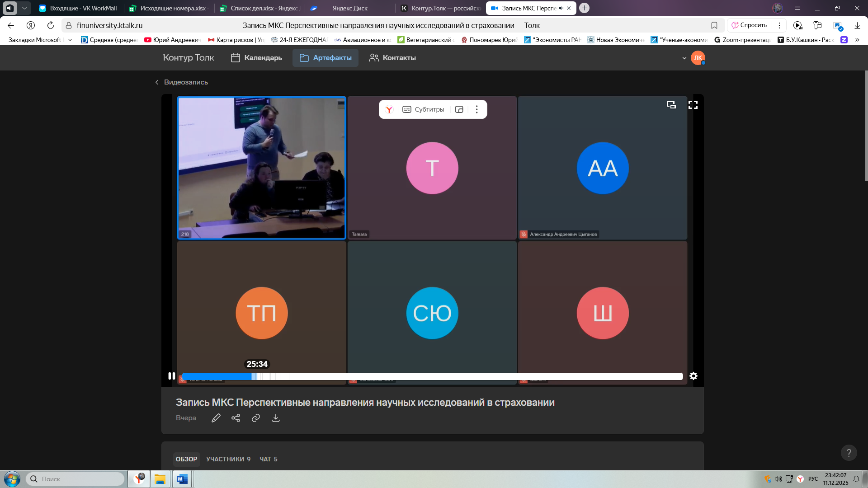Mute audio on the recording tab

pos(561,8)
